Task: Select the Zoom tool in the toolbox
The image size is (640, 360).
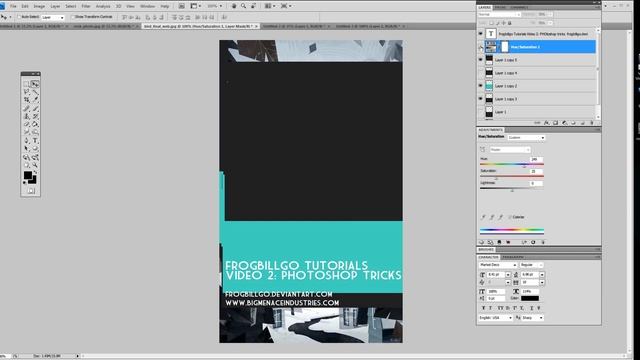Action: (x=35, y=165)
